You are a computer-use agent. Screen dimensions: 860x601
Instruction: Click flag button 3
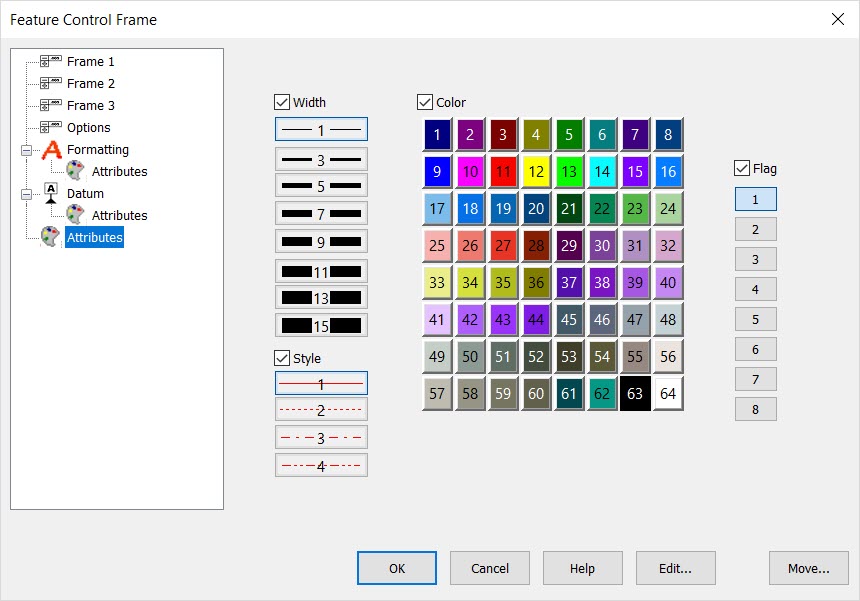click(755, 259)
